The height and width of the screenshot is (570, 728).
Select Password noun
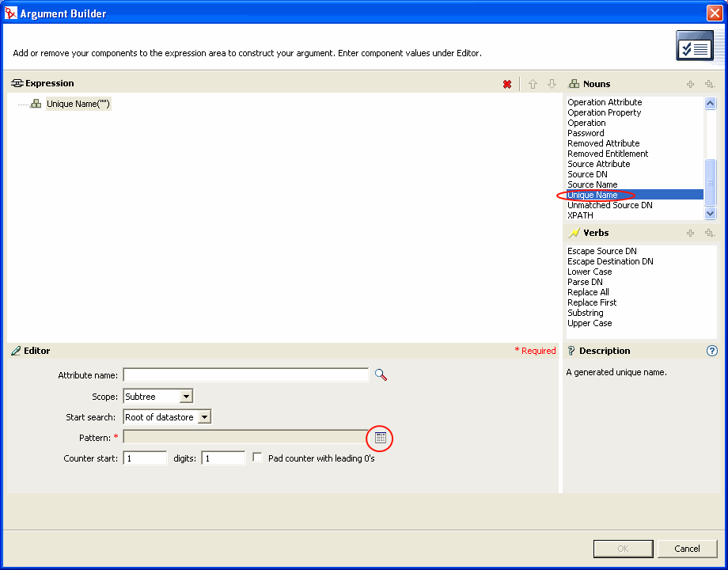pyautogui.click(x=586, y=133)
